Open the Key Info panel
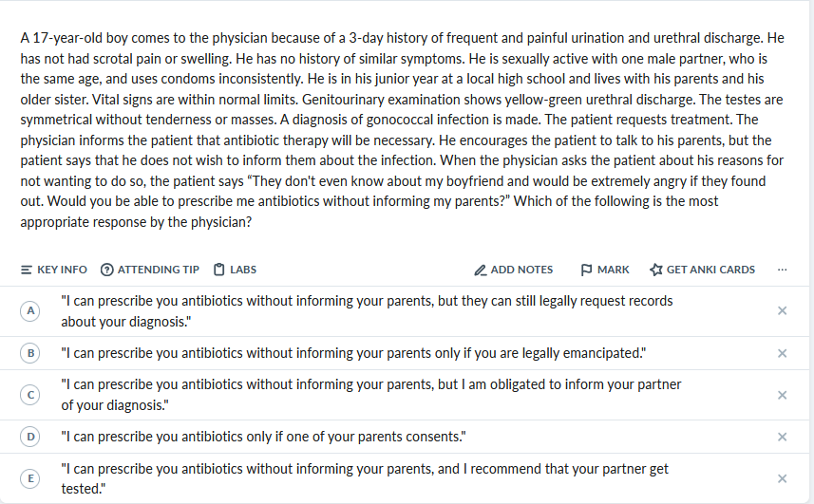Viewport: 814px width, 504px height. (53, 270)
